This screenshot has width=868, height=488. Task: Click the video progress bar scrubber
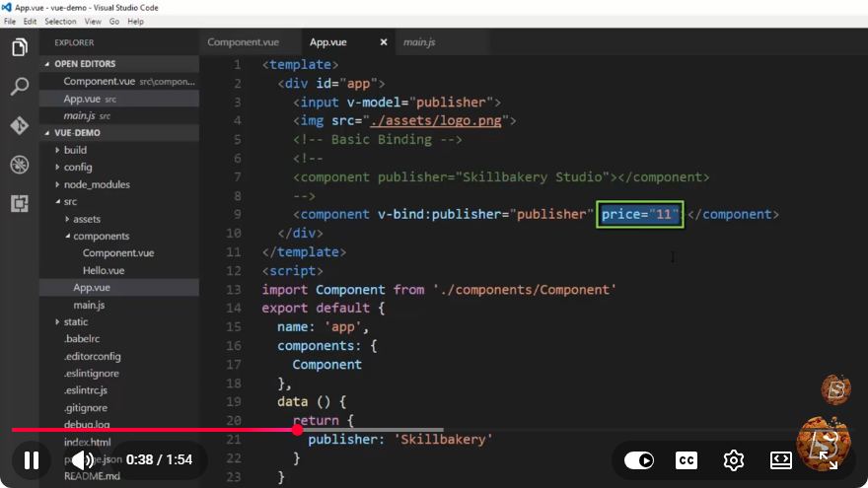(298, 430)
